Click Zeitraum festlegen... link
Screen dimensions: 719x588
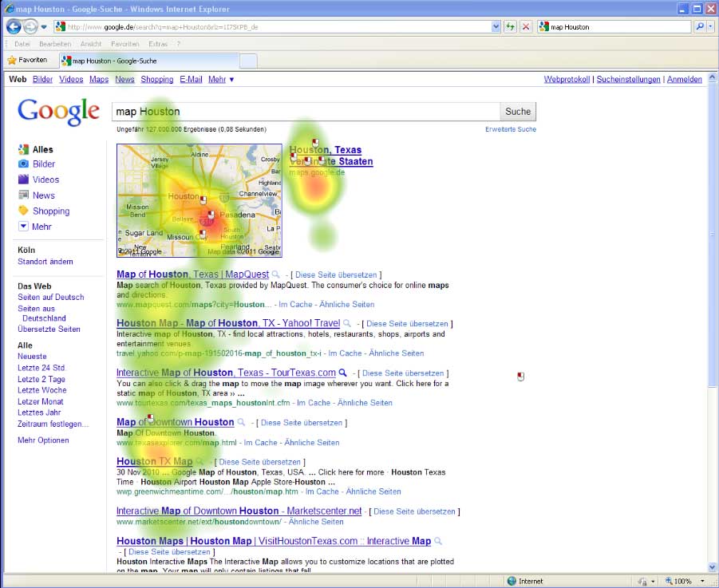(x=53, y=424)
